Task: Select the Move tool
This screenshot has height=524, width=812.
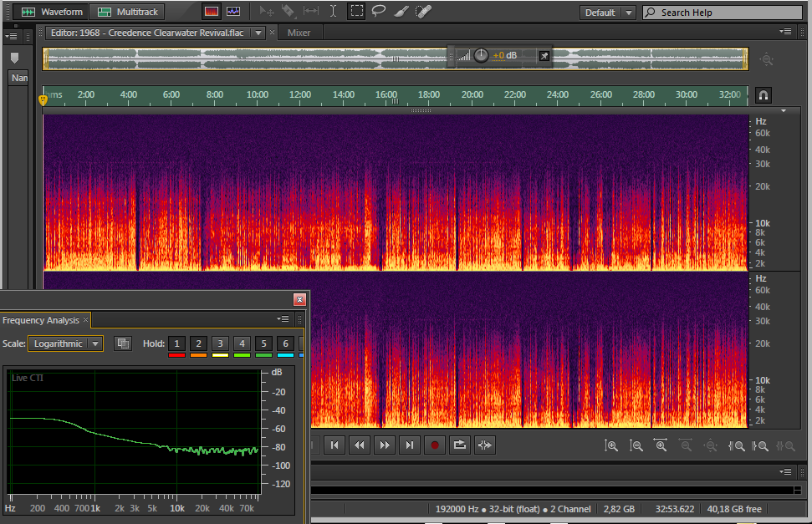Action: pyautogui.click(x=267, y=12)
